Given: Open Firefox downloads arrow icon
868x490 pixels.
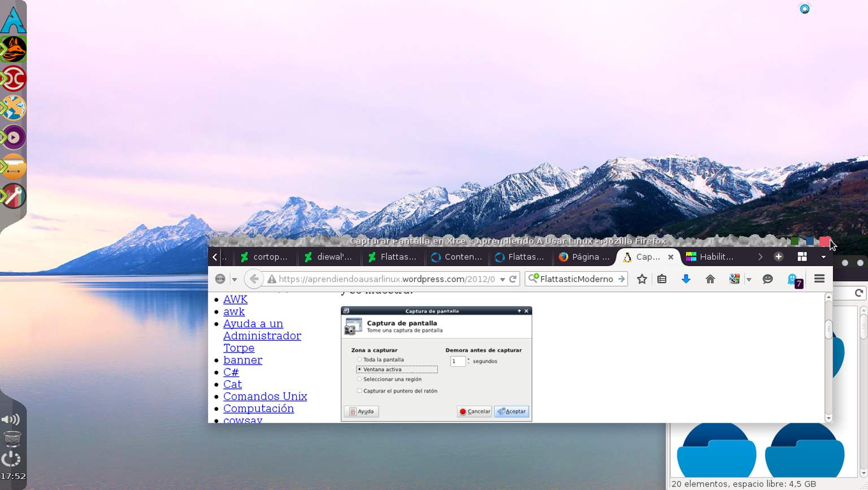Looking at the screenshot, I should 686,279.
